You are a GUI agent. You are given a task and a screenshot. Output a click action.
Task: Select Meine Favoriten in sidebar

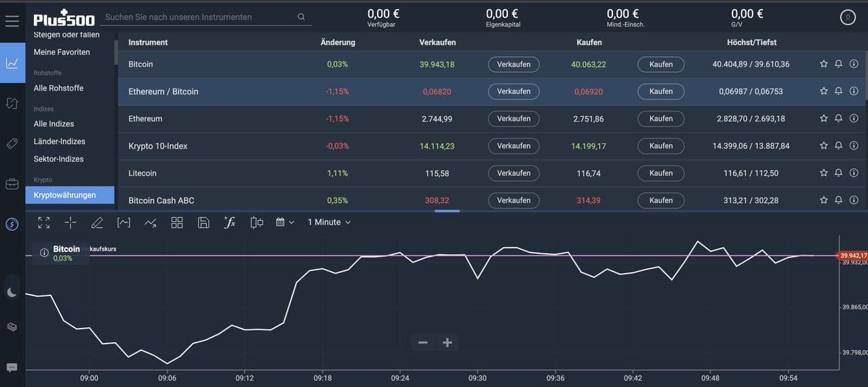click(x=62, y=52)
